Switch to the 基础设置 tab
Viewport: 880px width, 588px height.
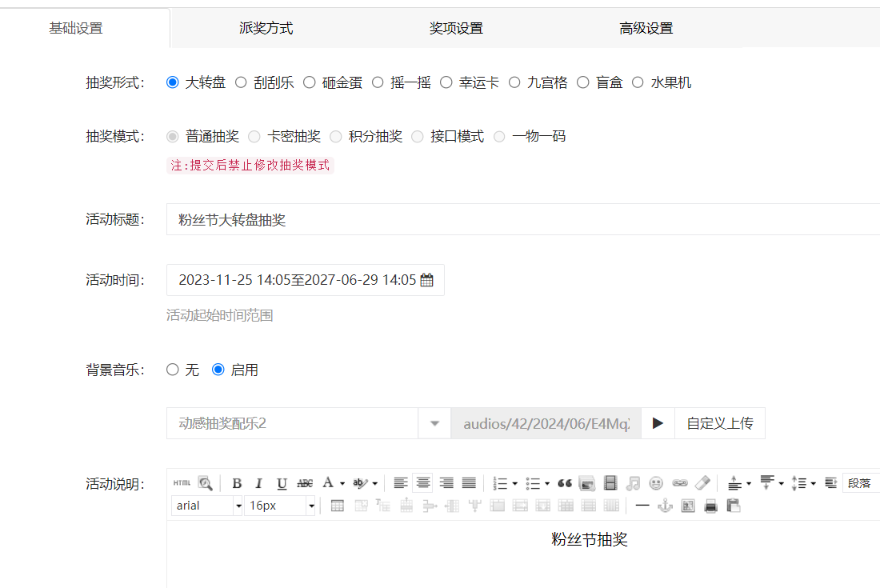pyautogui.click(x=76, y=28)
